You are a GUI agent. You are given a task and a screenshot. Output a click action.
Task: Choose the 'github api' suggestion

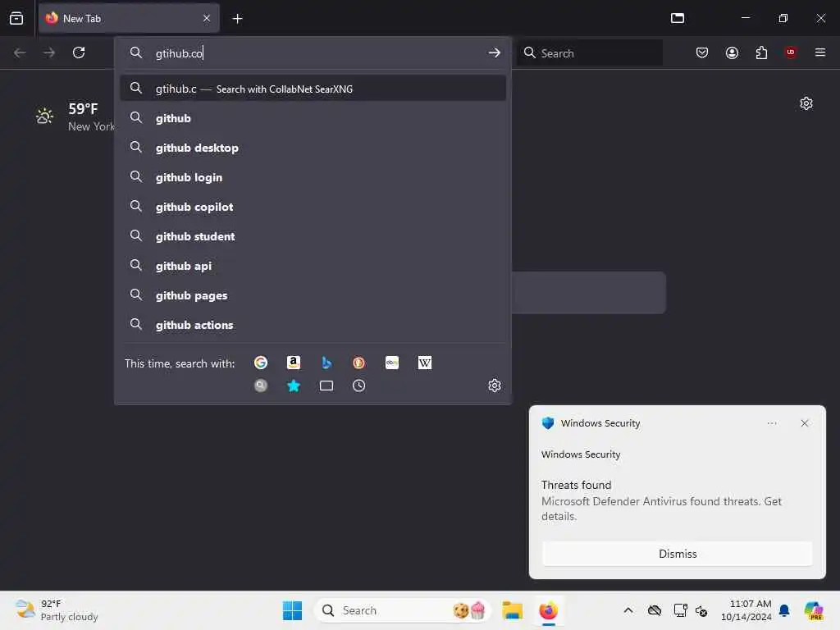pos(313,266)
